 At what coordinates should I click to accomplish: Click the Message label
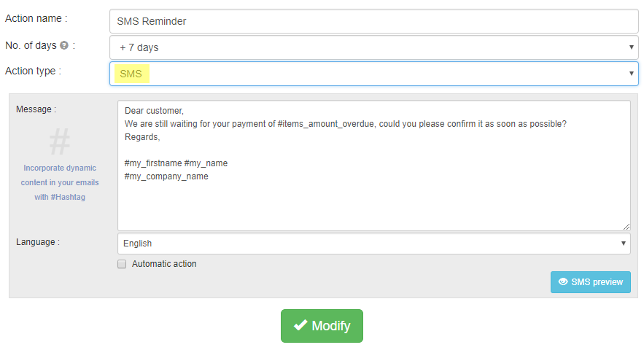(x=36, y=109)
